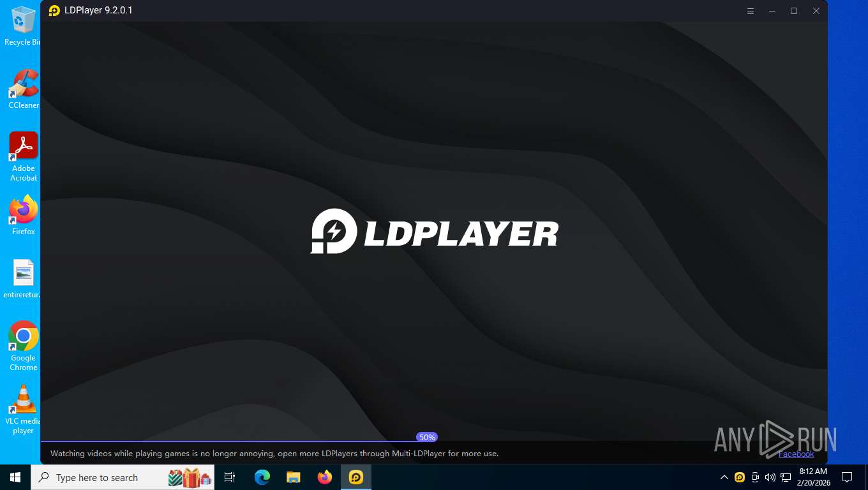Close the LDPlayer window
Screen dimensions: 868x490
pyautogui.click(x=816, y=11)
